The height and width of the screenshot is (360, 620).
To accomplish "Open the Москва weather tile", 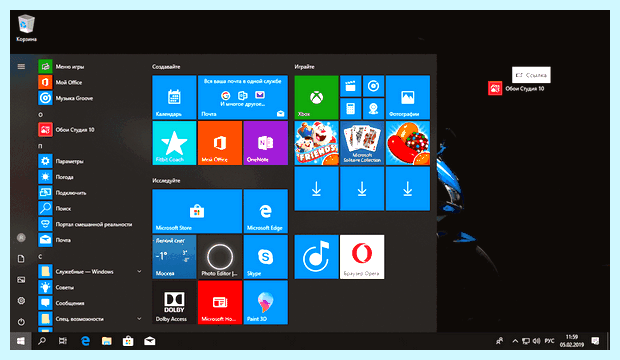I will [174, 257].
